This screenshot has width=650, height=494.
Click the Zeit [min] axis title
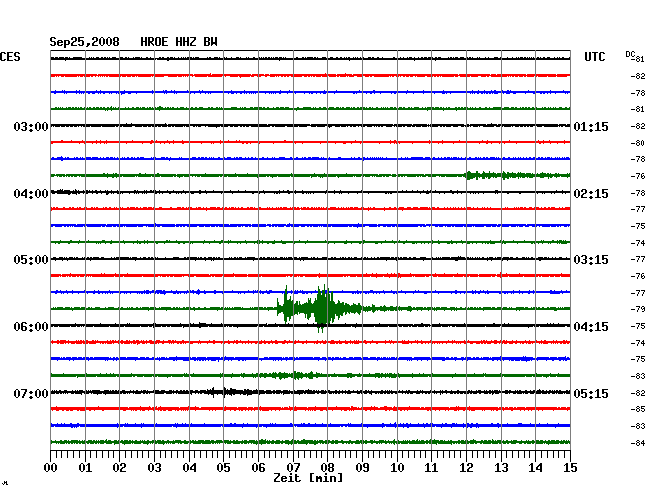click(x=308, y=478)
